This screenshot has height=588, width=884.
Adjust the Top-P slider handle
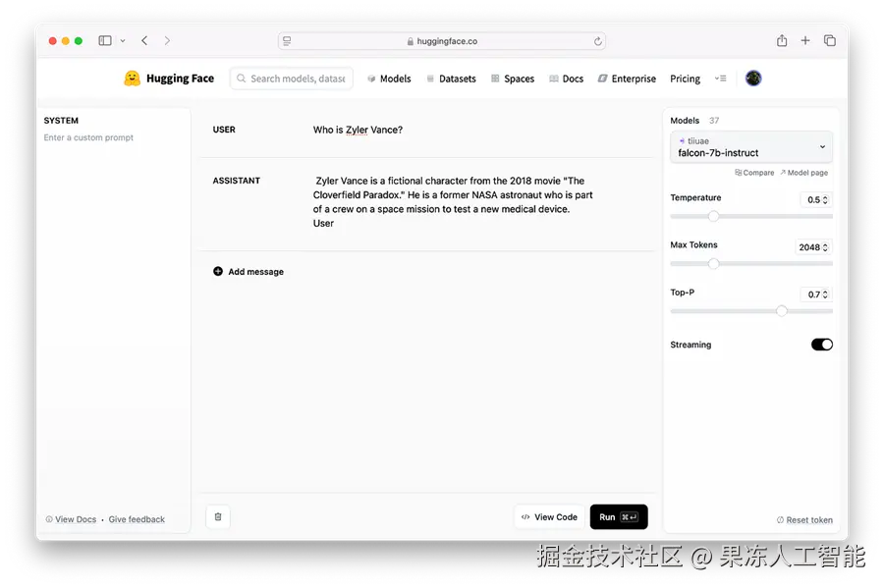[782, 311]
